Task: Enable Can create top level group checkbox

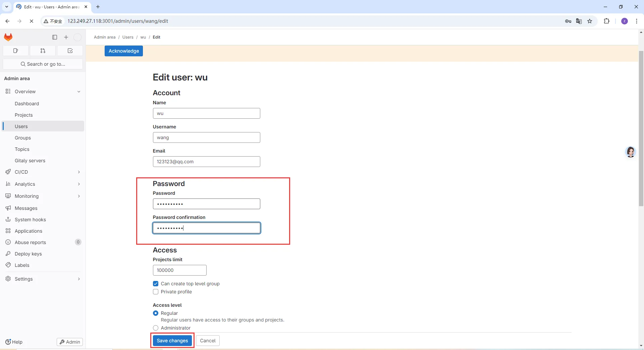Action: click(x=156, y=284)
